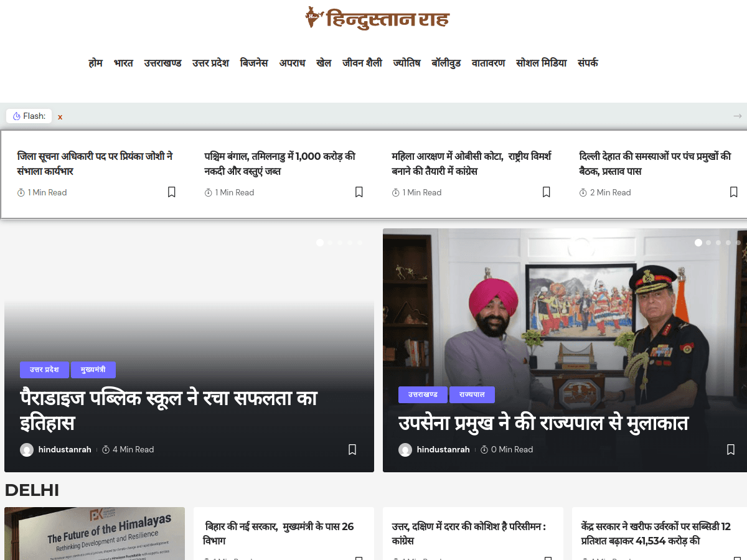747x560 pixels.
Task: Open बिहार की नई सरकार article
Action: click(278, 533)
